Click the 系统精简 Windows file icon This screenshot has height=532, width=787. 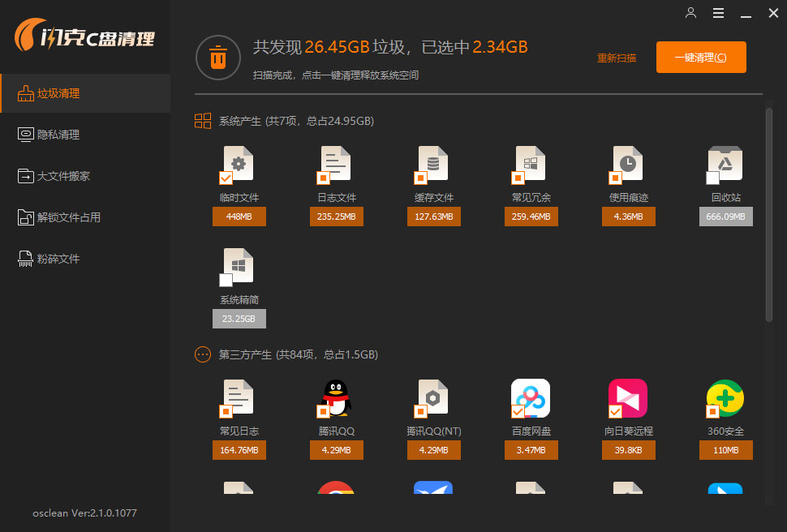coord(239,265)
